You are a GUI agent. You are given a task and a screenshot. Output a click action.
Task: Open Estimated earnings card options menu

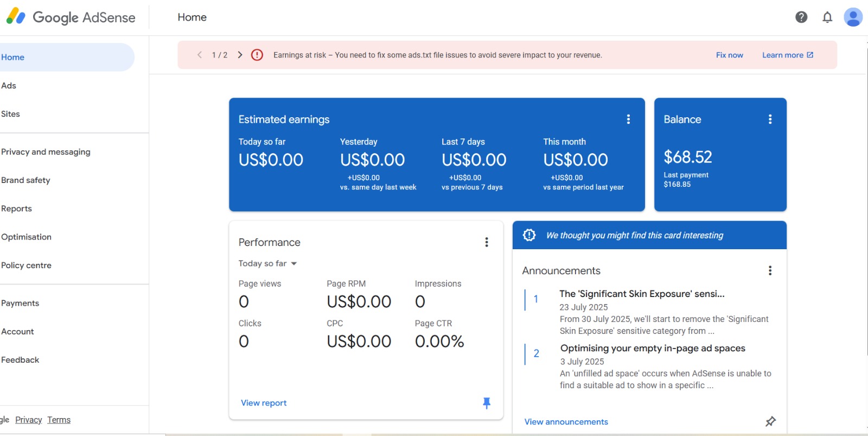(x=628, y=119)
